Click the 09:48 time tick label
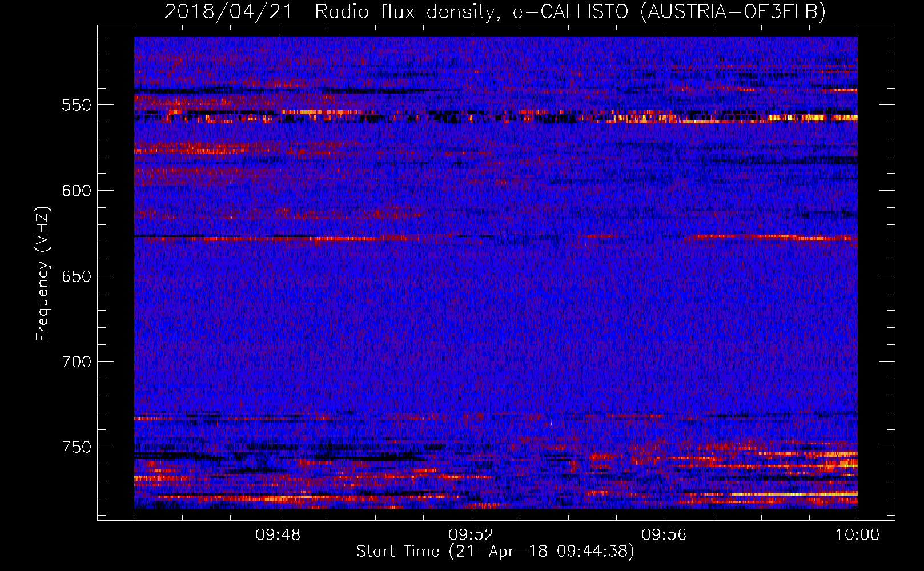The width and height of the screenshot is (924, 571). tap(278, 535)
